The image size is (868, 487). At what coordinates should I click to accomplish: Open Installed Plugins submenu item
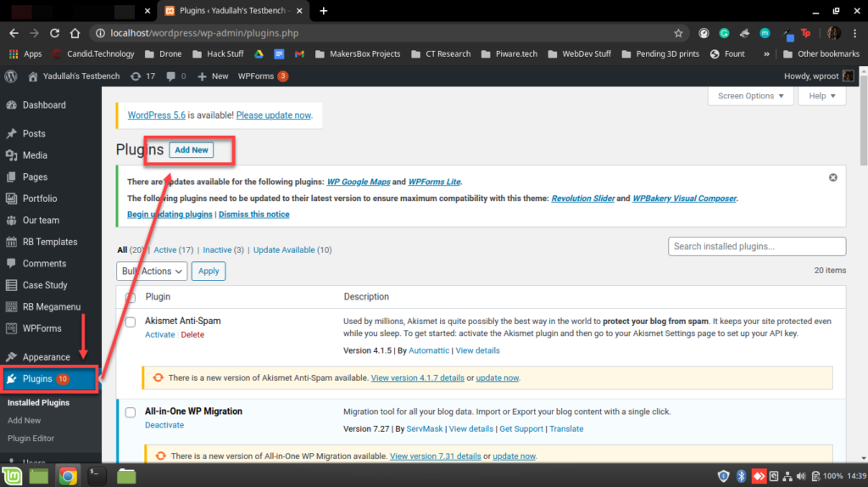tap(39, 403)
